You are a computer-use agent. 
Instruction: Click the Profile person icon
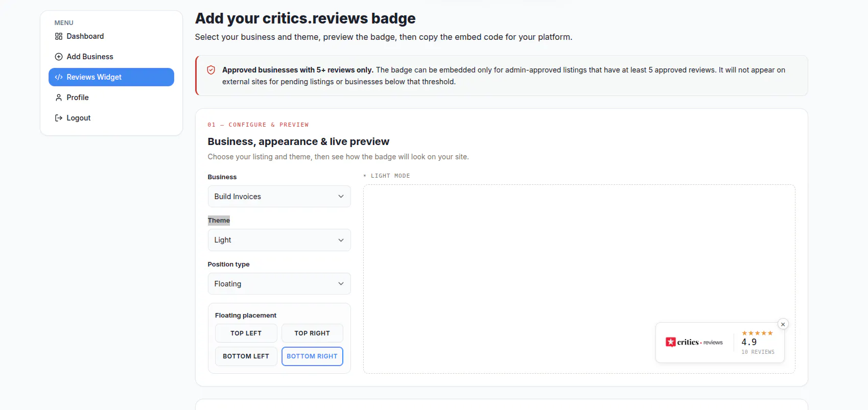click(59, 98)
